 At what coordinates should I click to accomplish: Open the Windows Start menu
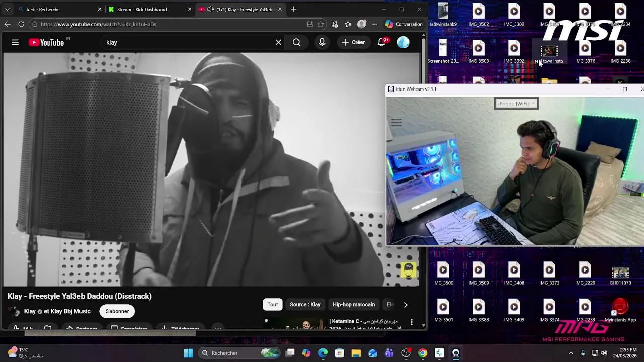pos(188,353)
